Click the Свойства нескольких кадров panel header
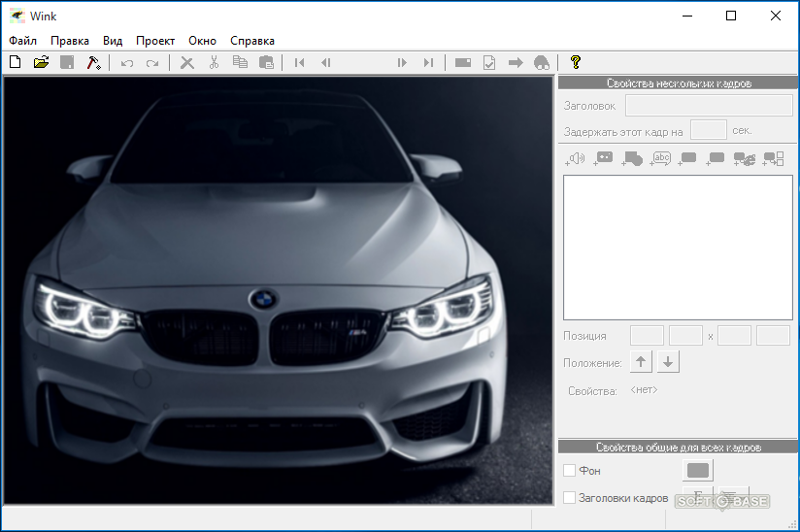The image size is (800, 532). coord(678,83)
